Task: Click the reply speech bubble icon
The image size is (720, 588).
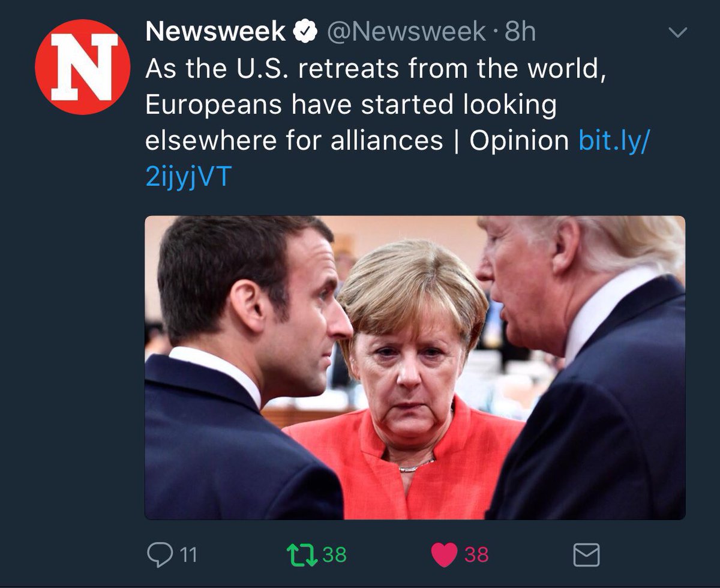Action: (160, 554)
